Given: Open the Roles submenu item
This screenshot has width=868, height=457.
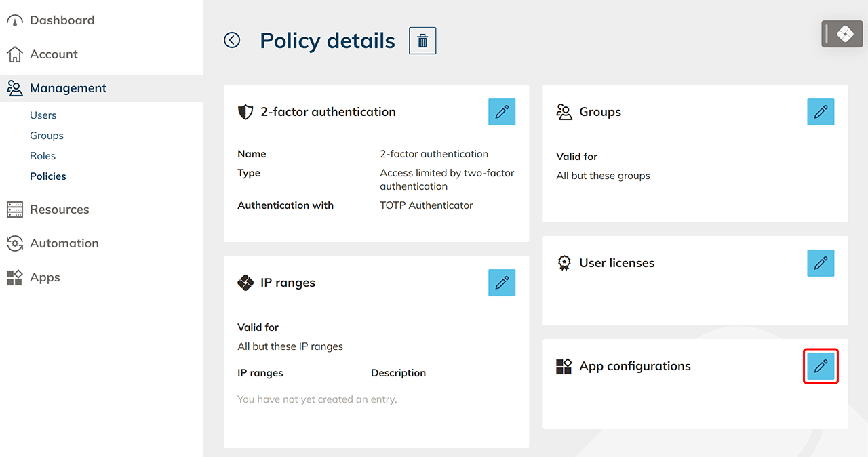Looking at the screenshot, I should pyautogui.click(x=42, y=156).
